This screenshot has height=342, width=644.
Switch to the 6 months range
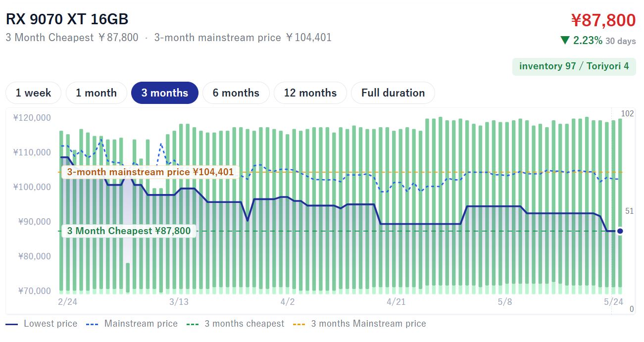tap(236, 93)
